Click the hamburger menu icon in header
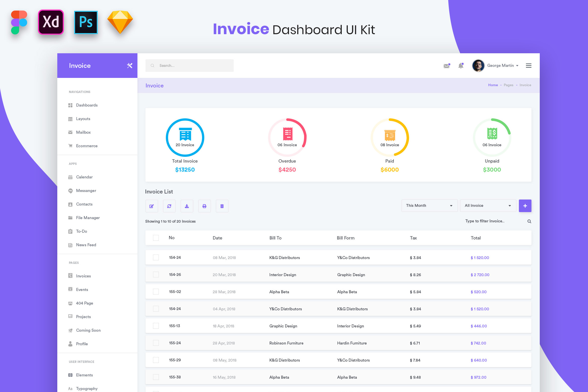This screenshot has width=588, height=392. click(x=528, y=66)
